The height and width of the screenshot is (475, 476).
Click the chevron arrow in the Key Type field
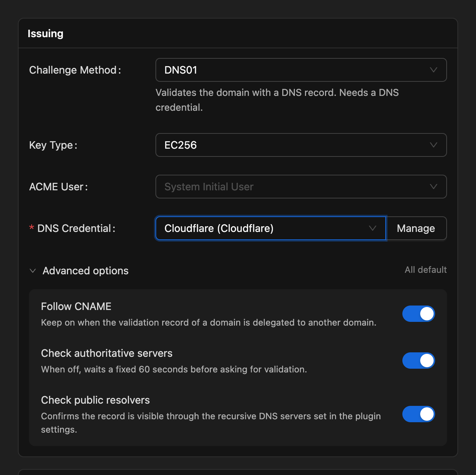click(433, 145)
